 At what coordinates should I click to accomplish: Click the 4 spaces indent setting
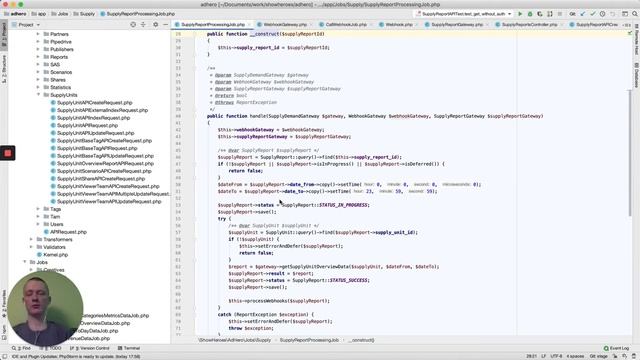coord(575,356)
